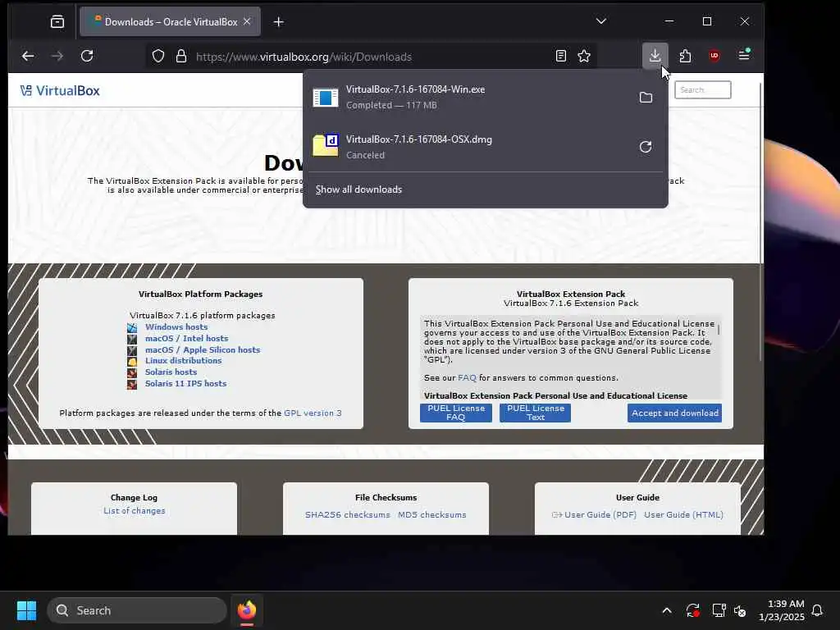The height and width of the screenshot is (630, 840).
Task: Open the GPL version 3 link
Action: (313, 413)
